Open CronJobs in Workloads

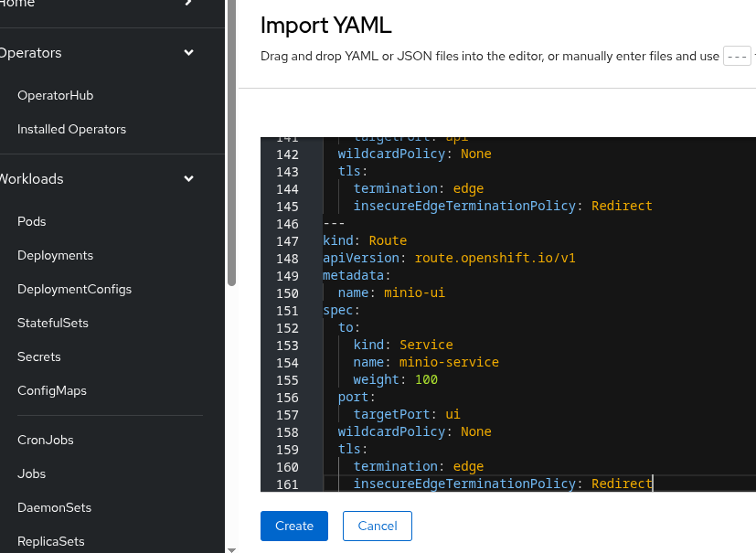click(x=46, y=440)
